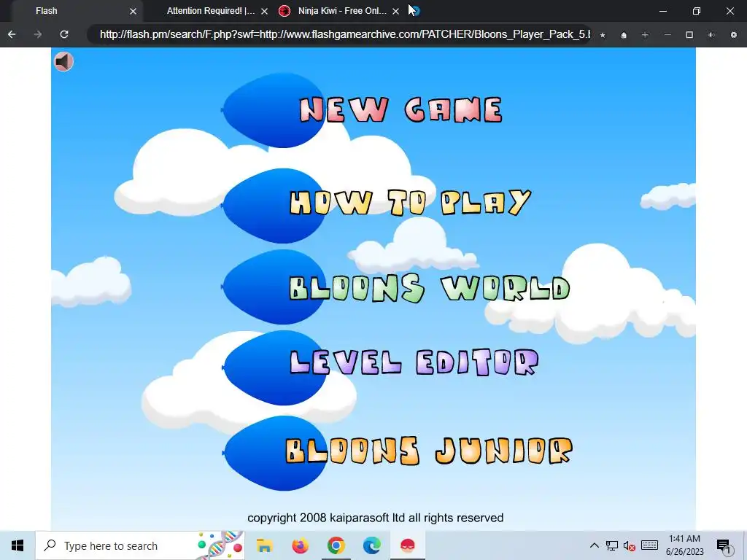Open browser settings gear

click(x=734, y=35)
